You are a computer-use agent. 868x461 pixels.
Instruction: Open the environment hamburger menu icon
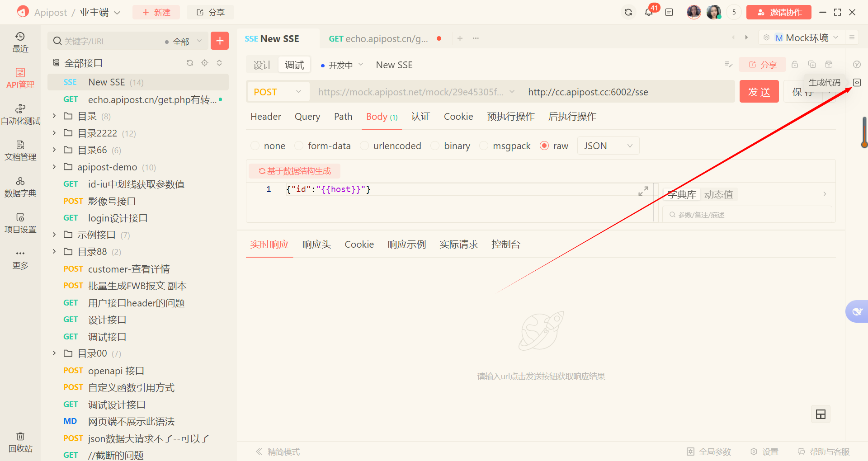coord(852,38)
